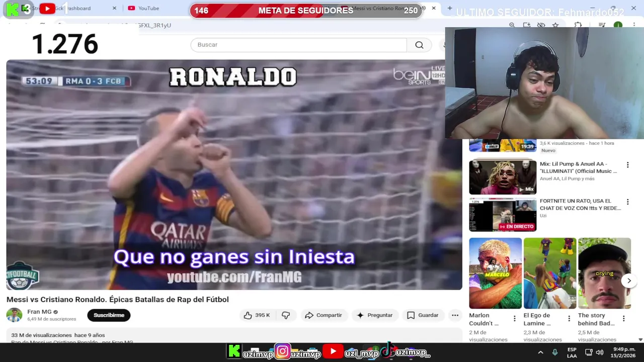Click the Messi vs Cristiano Ronaldo video title

click(117, 299)
